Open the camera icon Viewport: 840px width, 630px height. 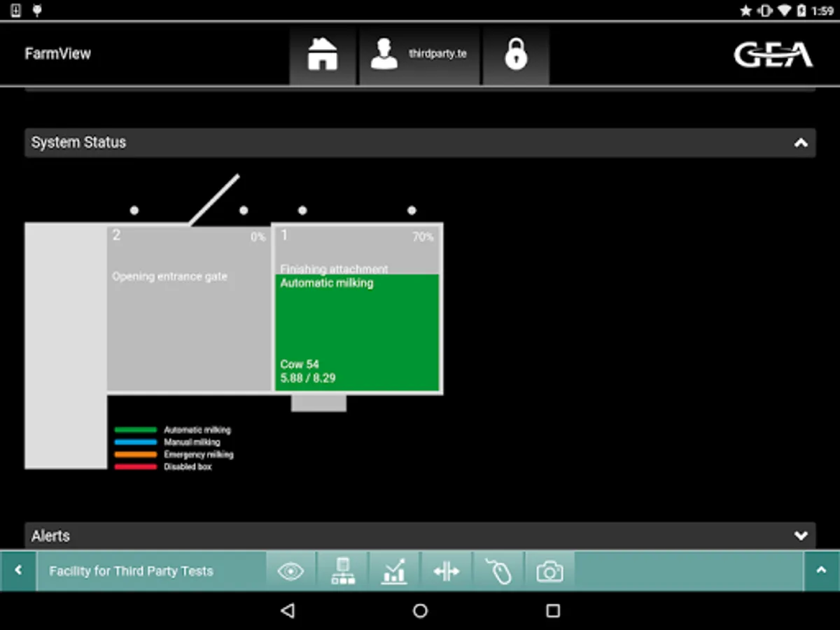(550, 572)
